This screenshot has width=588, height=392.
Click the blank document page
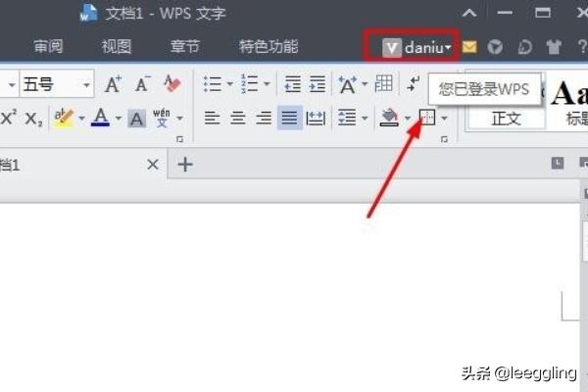(289, 297)
